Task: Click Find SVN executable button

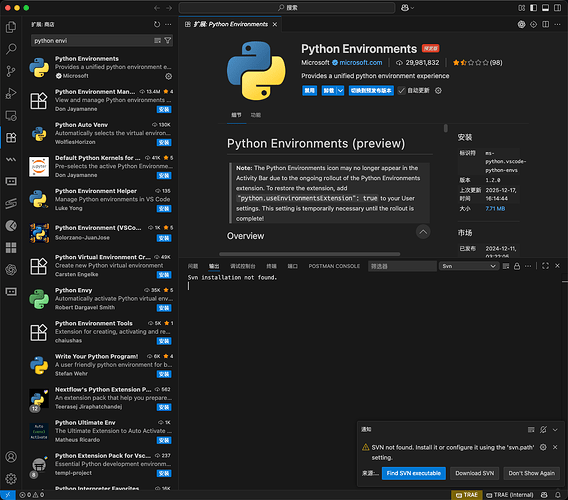Action: tap(414, 473)
